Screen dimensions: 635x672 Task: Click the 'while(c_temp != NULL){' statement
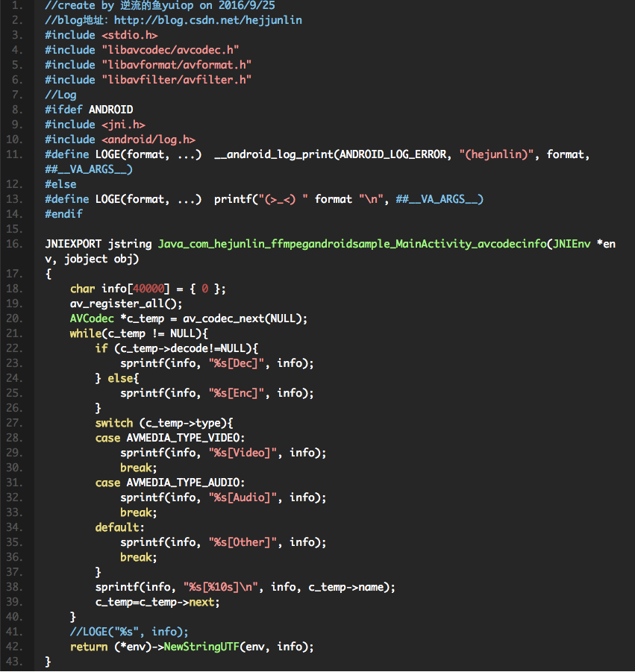[x=139, y=333]
